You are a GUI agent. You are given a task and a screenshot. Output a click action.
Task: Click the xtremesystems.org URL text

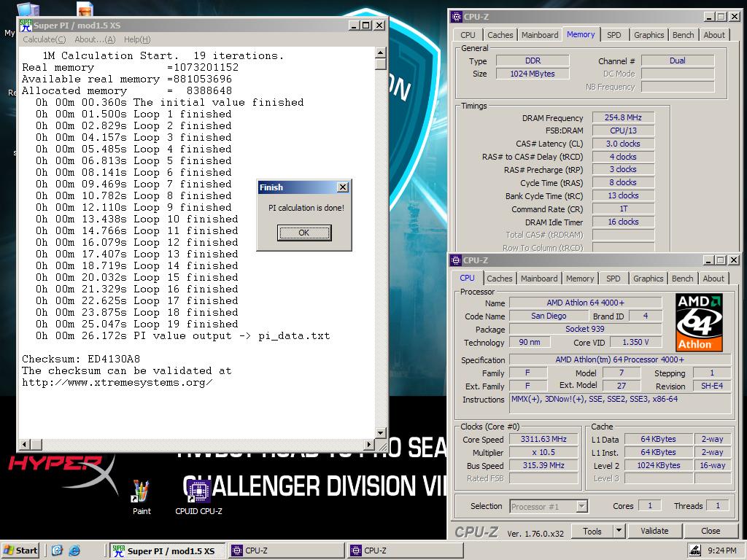coord(117,382)
